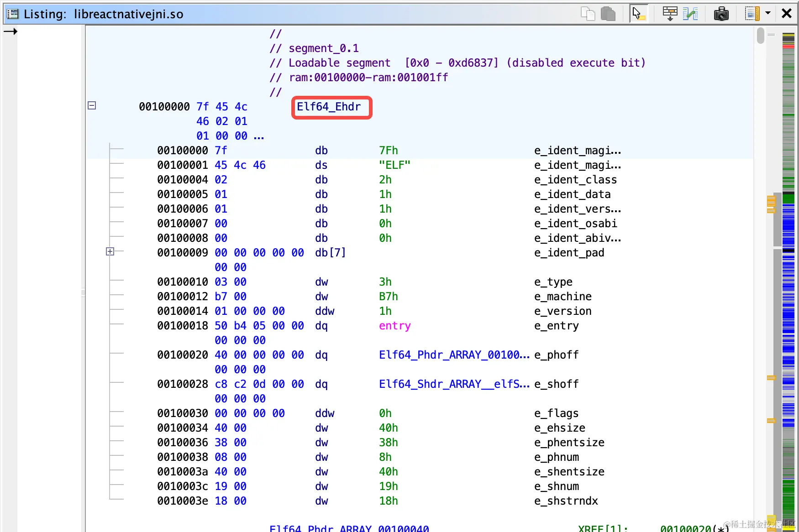This screenshot has height=532, width=799.
Task: Open the overview margin dropdown arrow
Action: pos(768,13)
